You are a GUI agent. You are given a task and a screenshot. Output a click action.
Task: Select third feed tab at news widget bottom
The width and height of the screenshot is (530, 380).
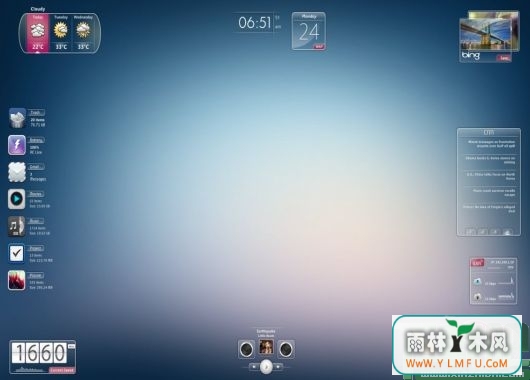coord(495,232)
